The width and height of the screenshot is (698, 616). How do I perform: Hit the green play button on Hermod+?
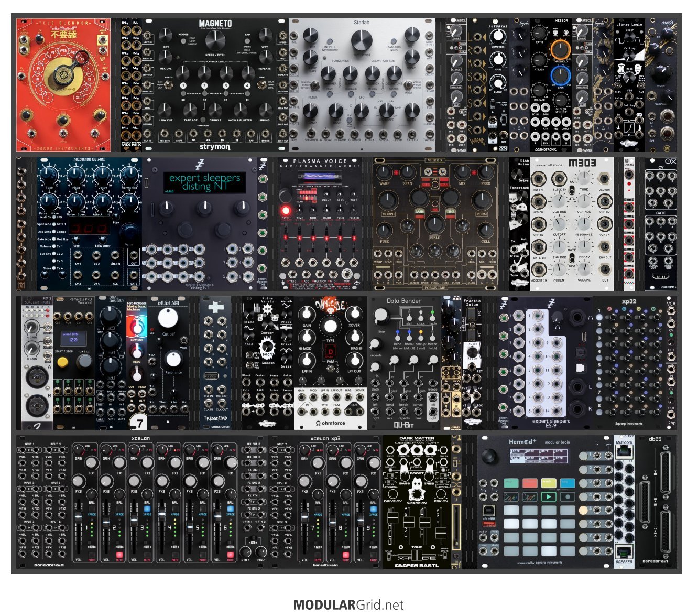tap(549, 496)
